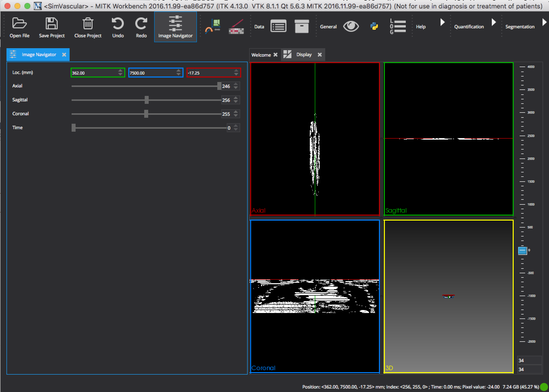Expand the Help section arrow

(x=442, y=22)
